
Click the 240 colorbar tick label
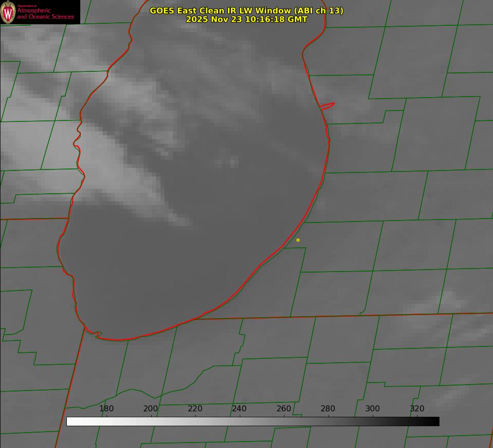coord(239,409)
